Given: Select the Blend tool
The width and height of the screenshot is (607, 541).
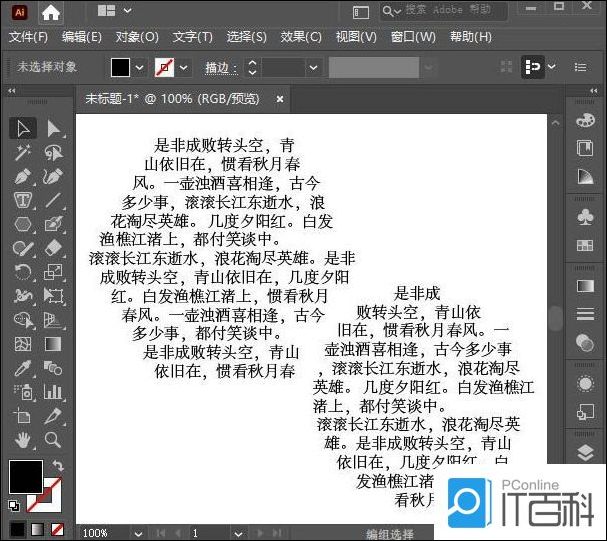Looking at the screenshot, I should pyautogui.click(x=53, y=368).
